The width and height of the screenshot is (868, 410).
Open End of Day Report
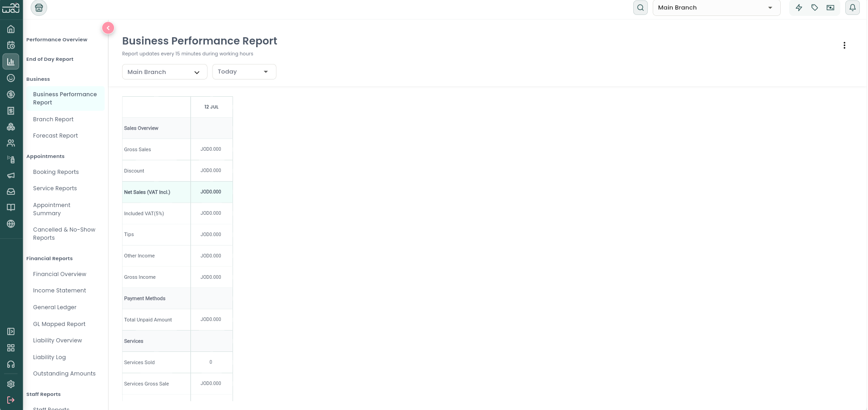[50, 59]
